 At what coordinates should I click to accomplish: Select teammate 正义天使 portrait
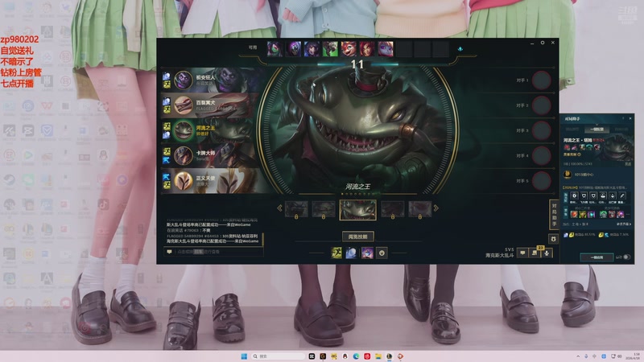[x=183, y=181]
